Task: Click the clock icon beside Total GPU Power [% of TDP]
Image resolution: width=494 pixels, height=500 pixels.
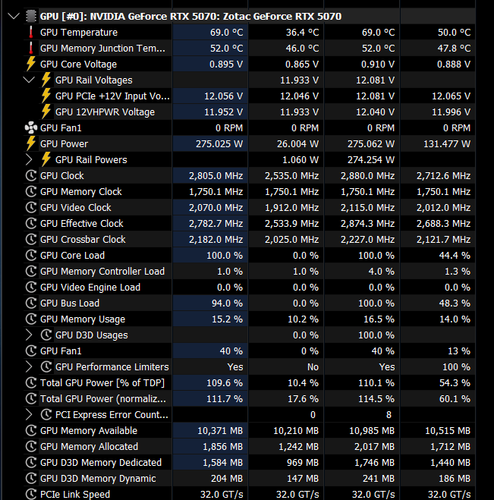Action: click(31, 383)
